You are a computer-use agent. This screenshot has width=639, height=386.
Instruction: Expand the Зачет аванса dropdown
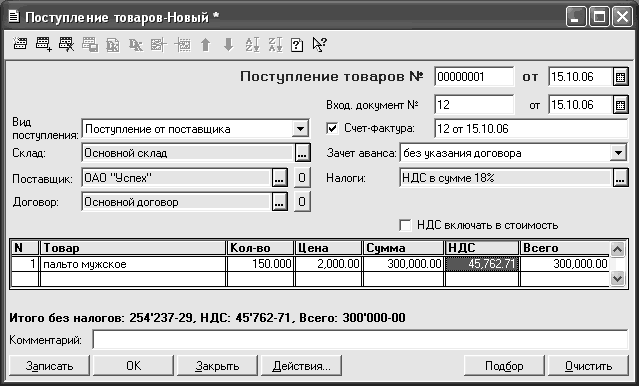(x=619, y=153)
